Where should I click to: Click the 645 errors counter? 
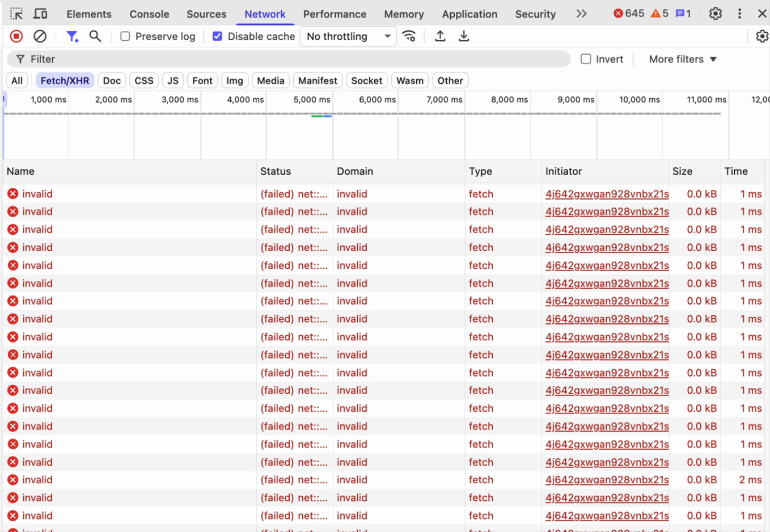point(629,14)
